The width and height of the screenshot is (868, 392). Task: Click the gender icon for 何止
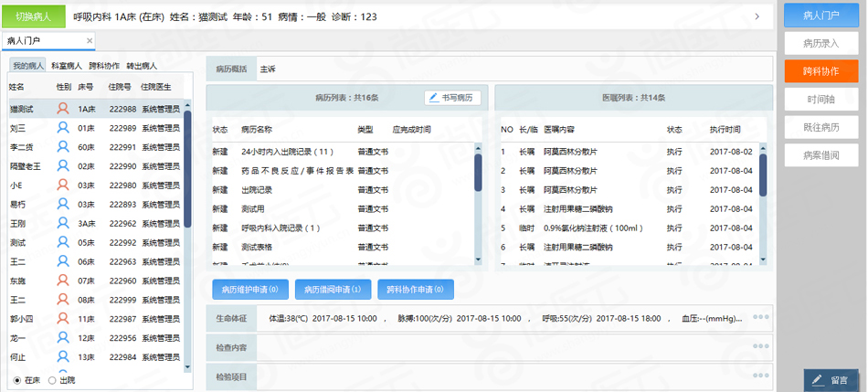point(64,356)
